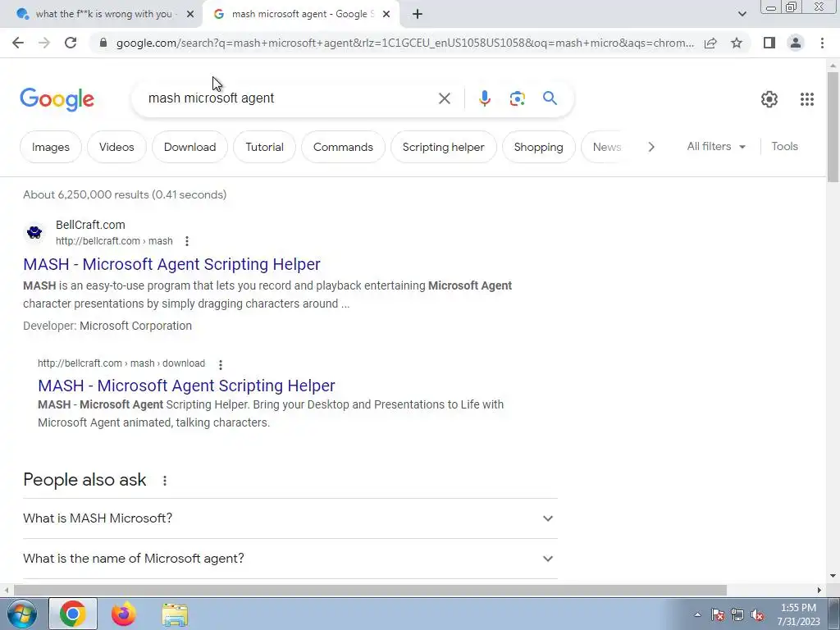
Task: Filter results by Videos
Action: (116, 147)
